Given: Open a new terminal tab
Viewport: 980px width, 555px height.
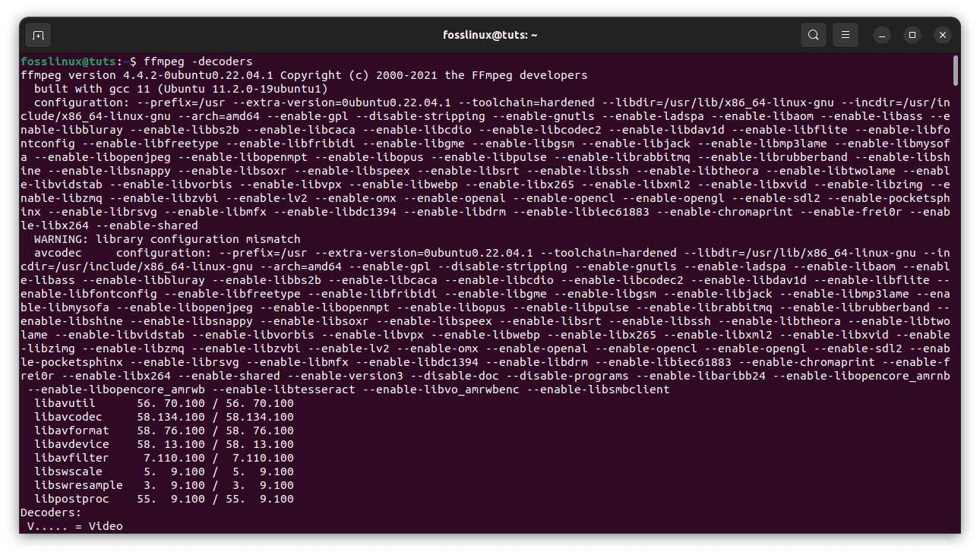Looking at the screenshot, I should tap(38, 35).
